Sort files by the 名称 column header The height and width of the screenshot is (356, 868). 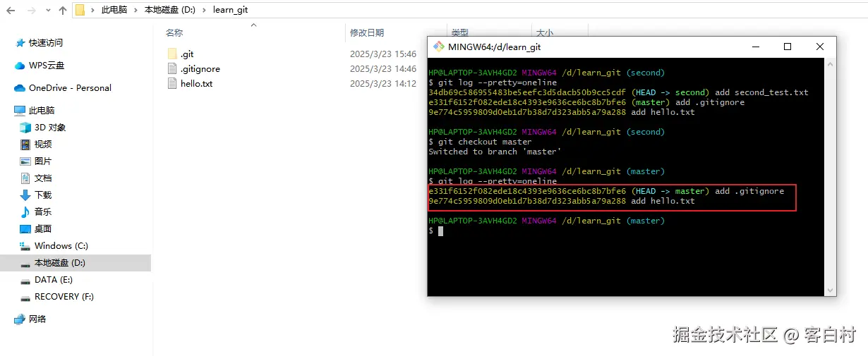pyautogui.click(x=174, y=32)
